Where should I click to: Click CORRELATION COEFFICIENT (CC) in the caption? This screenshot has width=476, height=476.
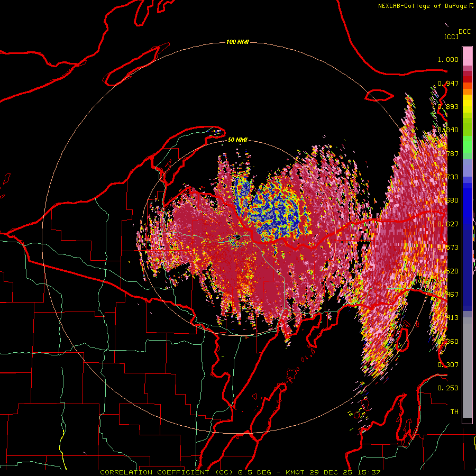[x=167, y=472]
